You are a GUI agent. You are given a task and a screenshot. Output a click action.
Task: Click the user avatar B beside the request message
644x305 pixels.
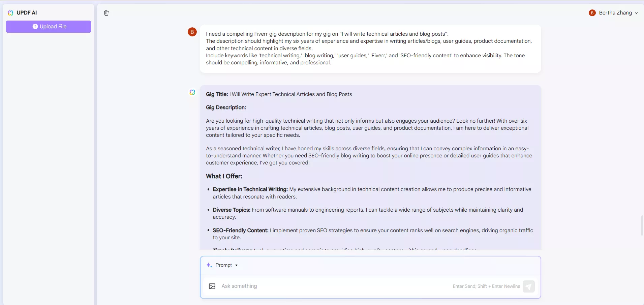click(x=192, y=32)
